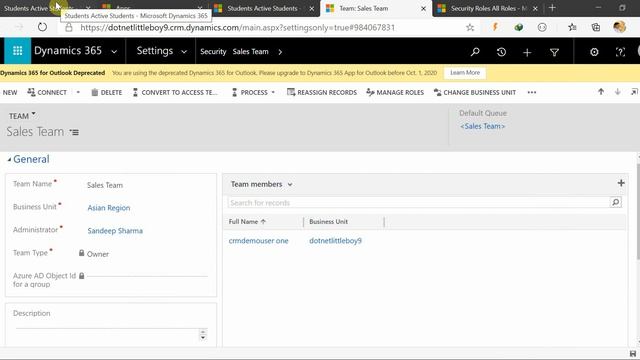Click the save icon in the bottom status bar
Screen dimensions: 640x360
tap(633, 353)
